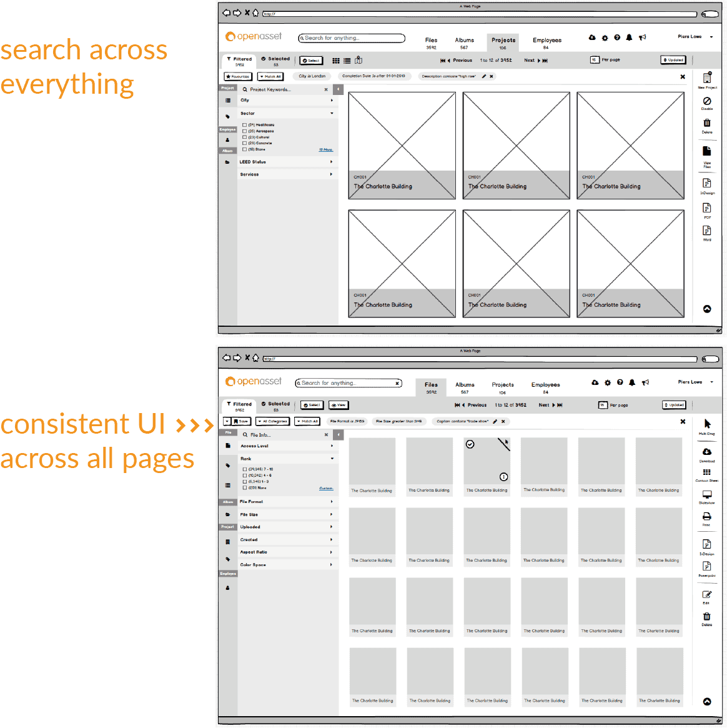Click the Disable icon in the Projects sidebar

707,101
